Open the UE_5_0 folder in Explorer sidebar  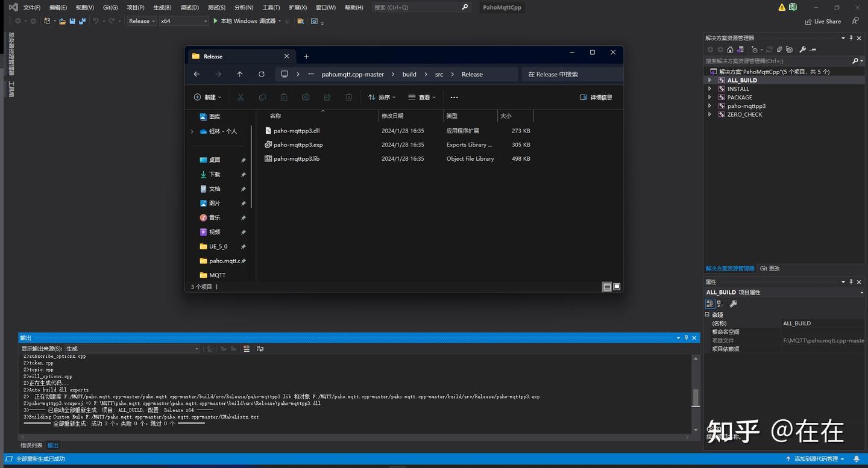coord(218,246)
